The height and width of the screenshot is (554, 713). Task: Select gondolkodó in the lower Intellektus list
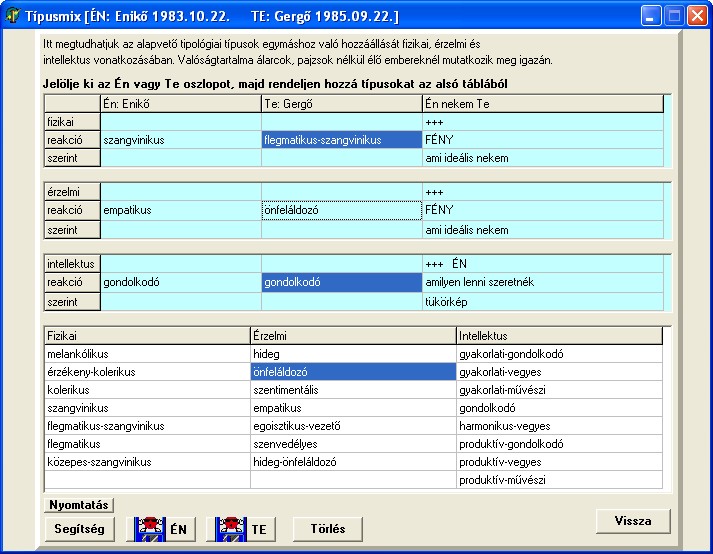tap(559, 408)
